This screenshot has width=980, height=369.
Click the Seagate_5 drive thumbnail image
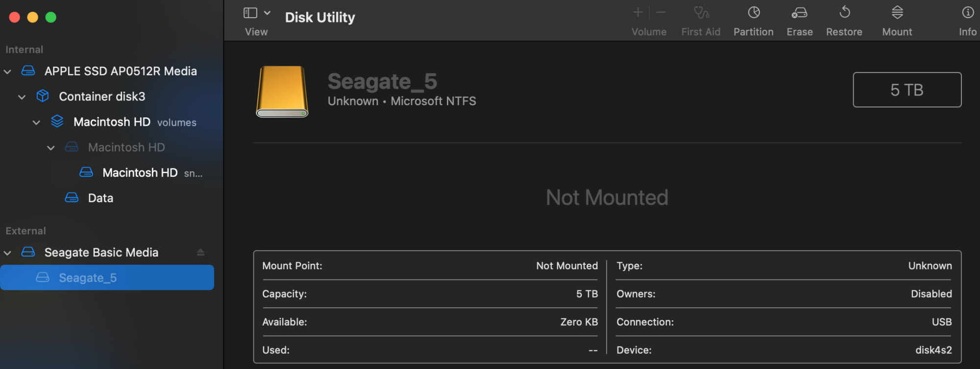coord(282,92)
